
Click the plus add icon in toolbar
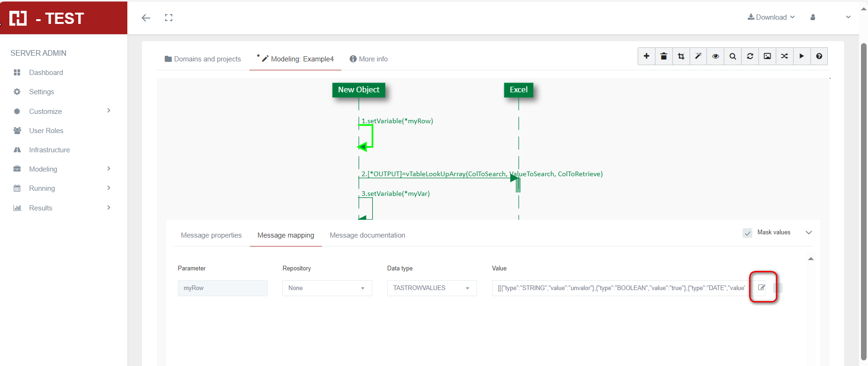(646, 56)
